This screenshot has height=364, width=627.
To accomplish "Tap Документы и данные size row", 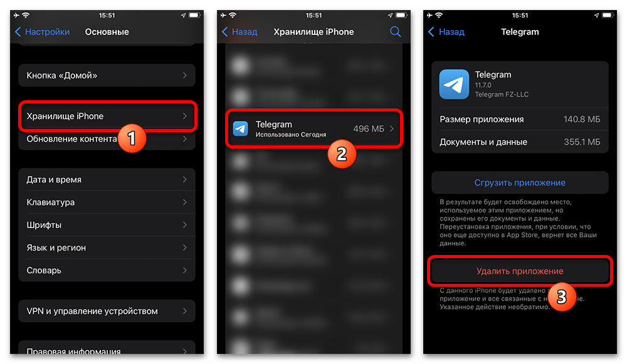I will click(x=520, y=142).
